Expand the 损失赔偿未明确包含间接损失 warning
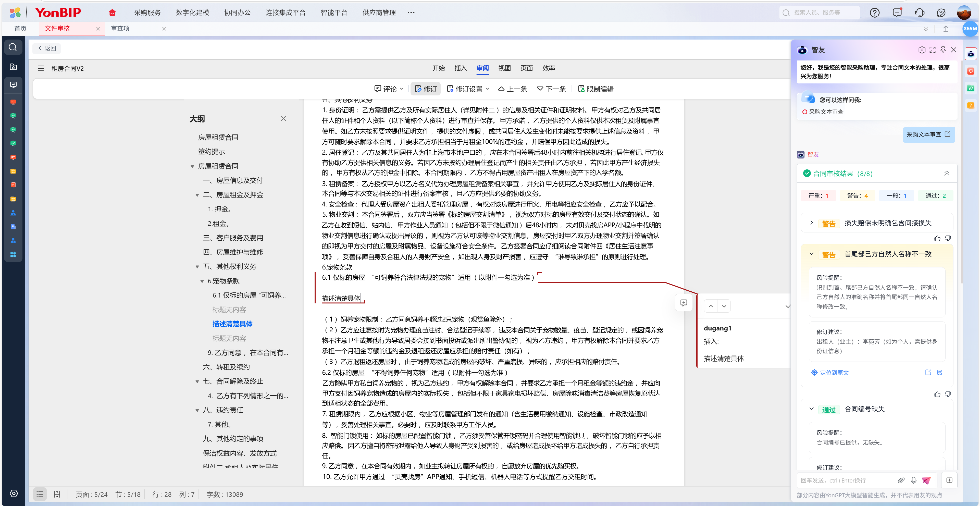Image resolution: width=980 pixels, height=506 pixels. 811,223
